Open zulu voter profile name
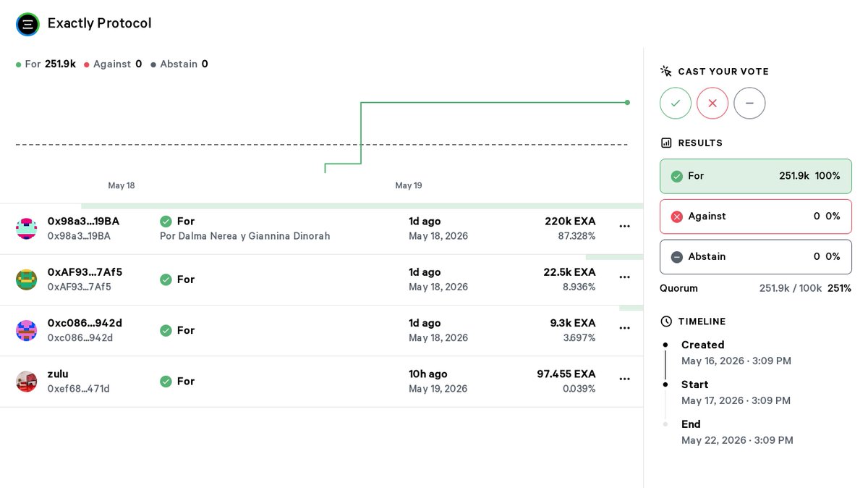The width and height of the screenshot is (868, 488). point(58,374)
